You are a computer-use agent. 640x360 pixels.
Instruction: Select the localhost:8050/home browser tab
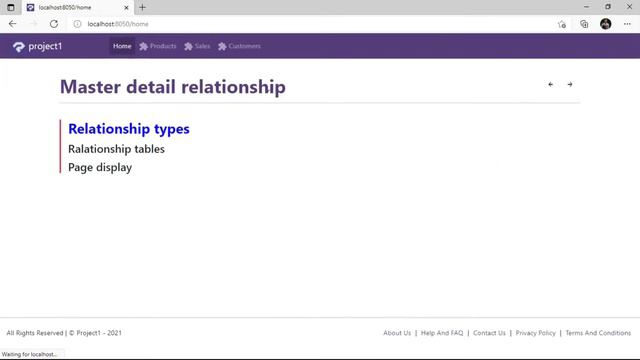(78, 7)
